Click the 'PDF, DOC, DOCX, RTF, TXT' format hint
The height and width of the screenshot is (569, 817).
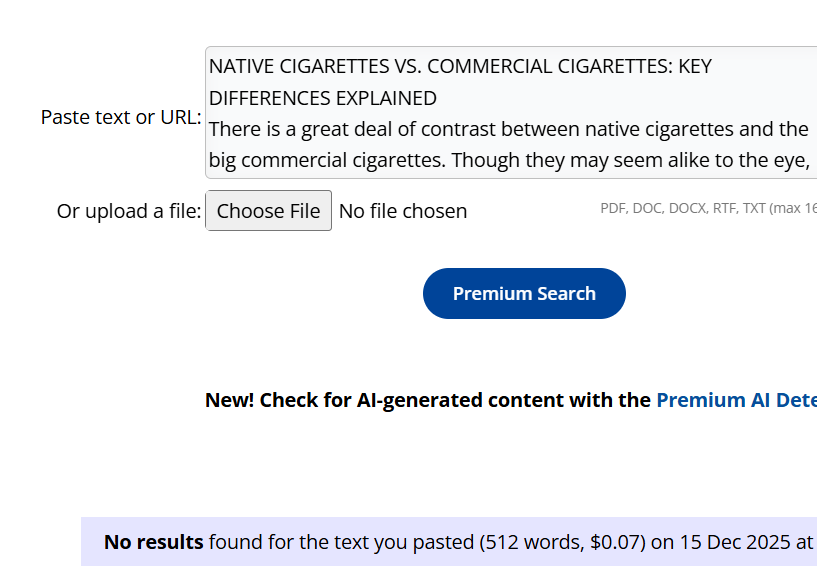tap(683, 208)
